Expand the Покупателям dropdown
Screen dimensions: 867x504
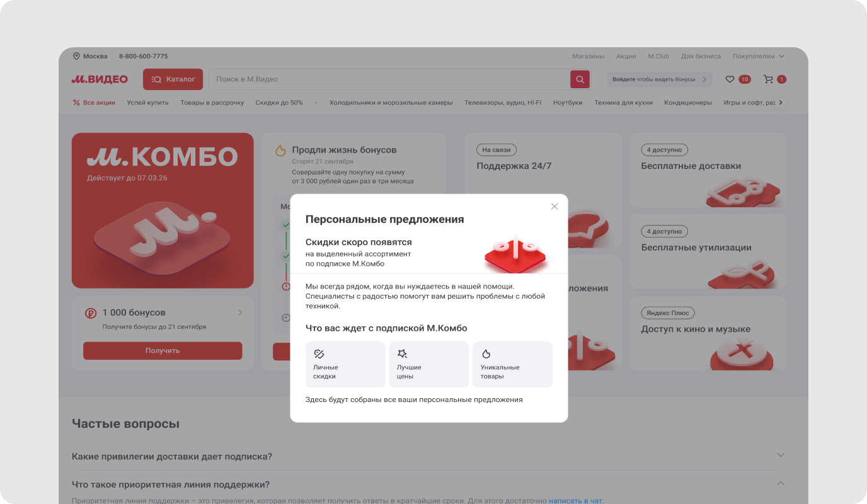click(759, 56)
